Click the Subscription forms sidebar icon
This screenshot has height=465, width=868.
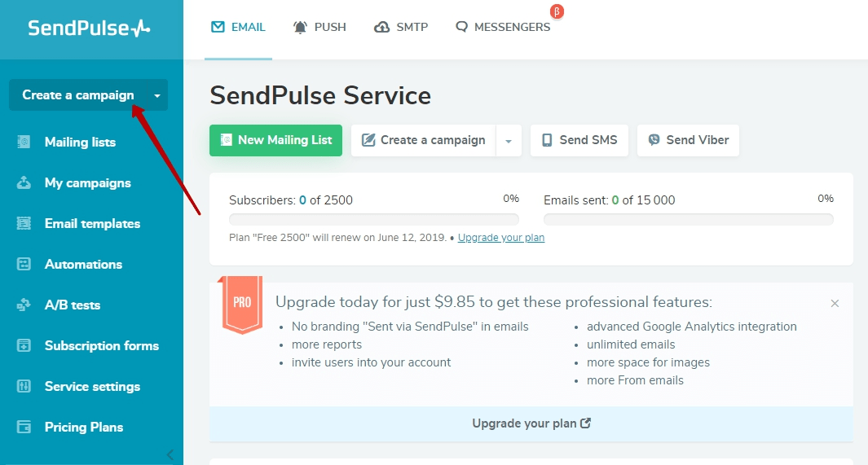24,345
